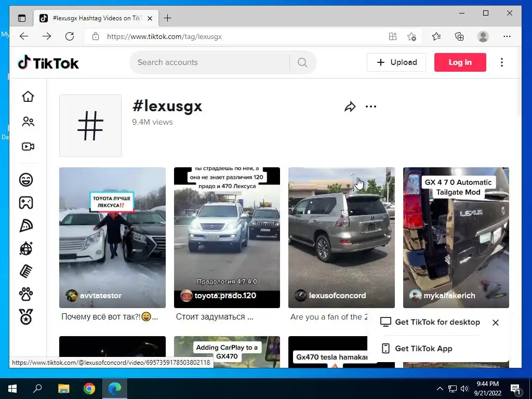Image resolution: width=532 pixels, height=399 pixels.
Task: Open the Favorites list icon in Edge toolbar
Action: coord(436,36)
